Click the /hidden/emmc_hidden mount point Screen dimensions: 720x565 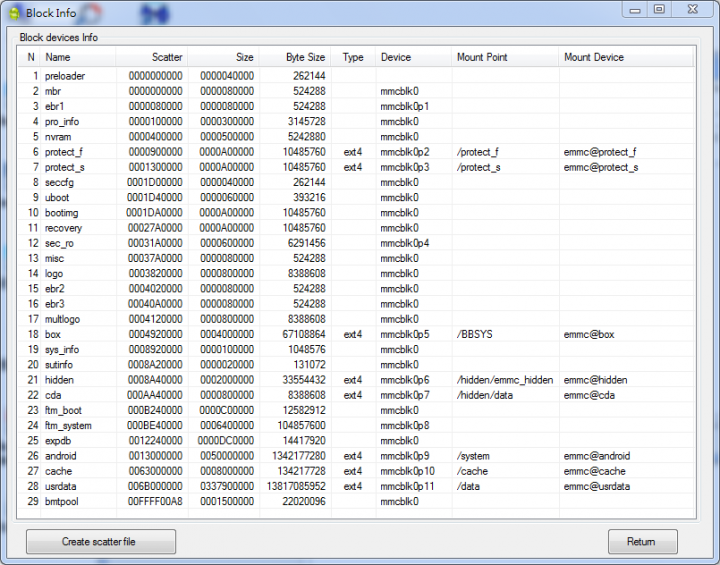point(505,379)
